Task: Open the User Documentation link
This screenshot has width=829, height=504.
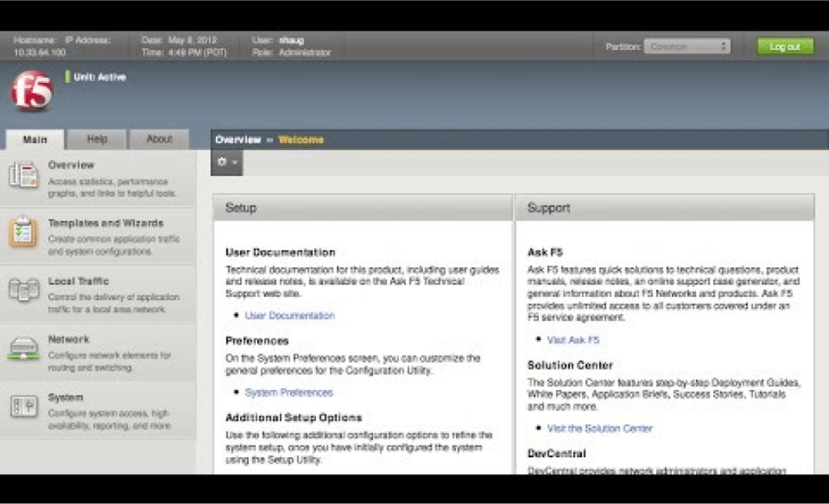Action: click(x=289, y=316)
